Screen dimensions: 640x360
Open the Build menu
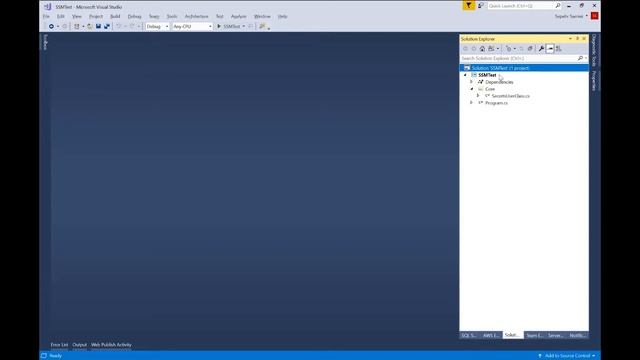[115, 16]
